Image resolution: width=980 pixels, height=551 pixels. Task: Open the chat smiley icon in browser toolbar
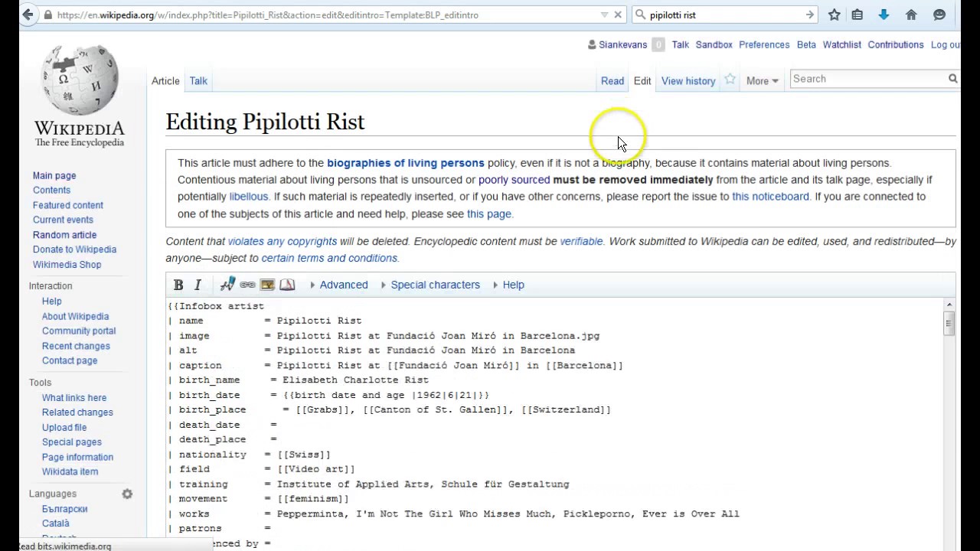tap(939, 15)
